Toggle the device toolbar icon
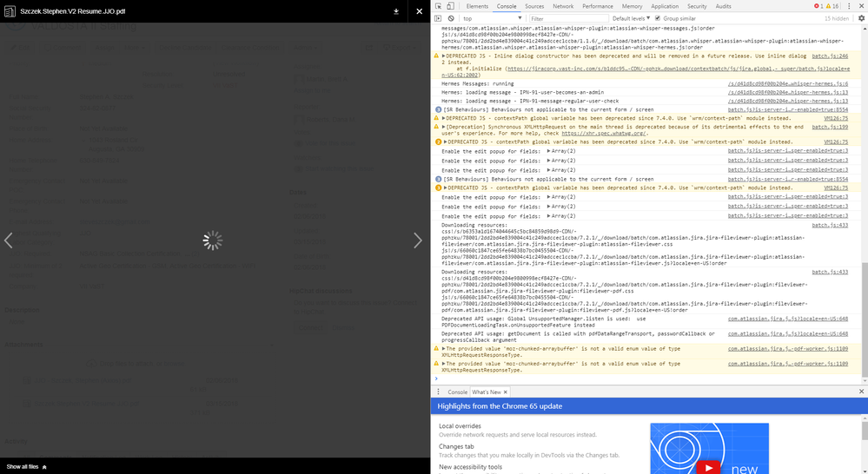This screenshot has height=474, width=868. pos(451,6)
